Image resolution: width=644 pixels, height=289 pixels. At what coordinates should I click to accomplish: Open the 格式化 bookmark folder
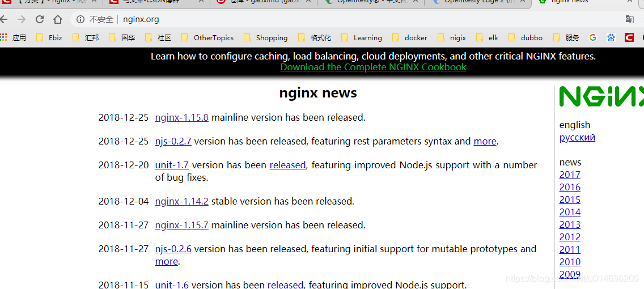(315, 38)
